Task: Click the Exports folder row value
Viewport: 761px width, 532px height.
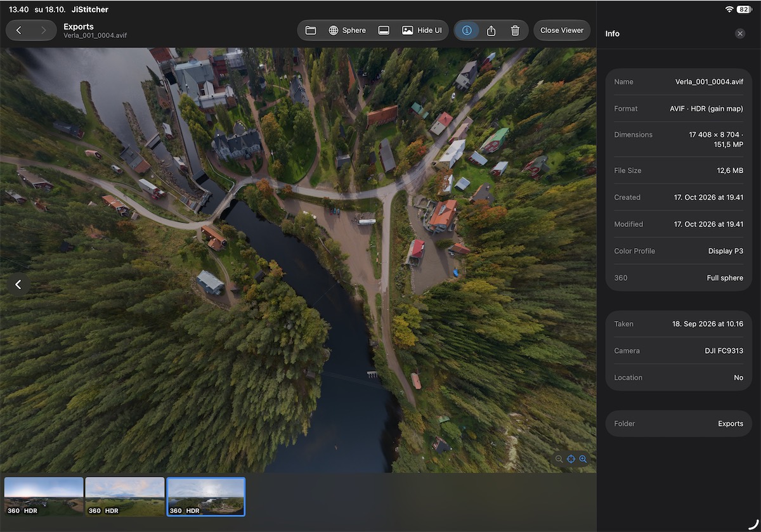Action: pos(731,424)
